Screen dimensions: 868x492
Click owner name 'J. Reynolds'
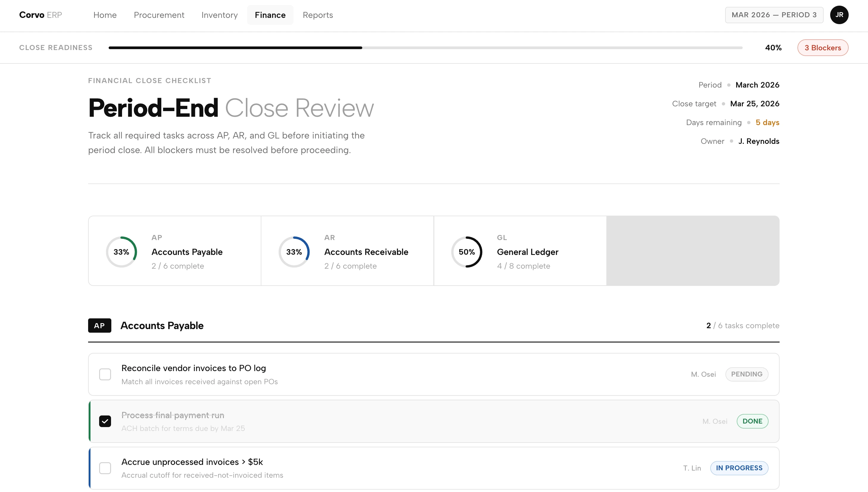pyautogui.click(x=759, y=141)
